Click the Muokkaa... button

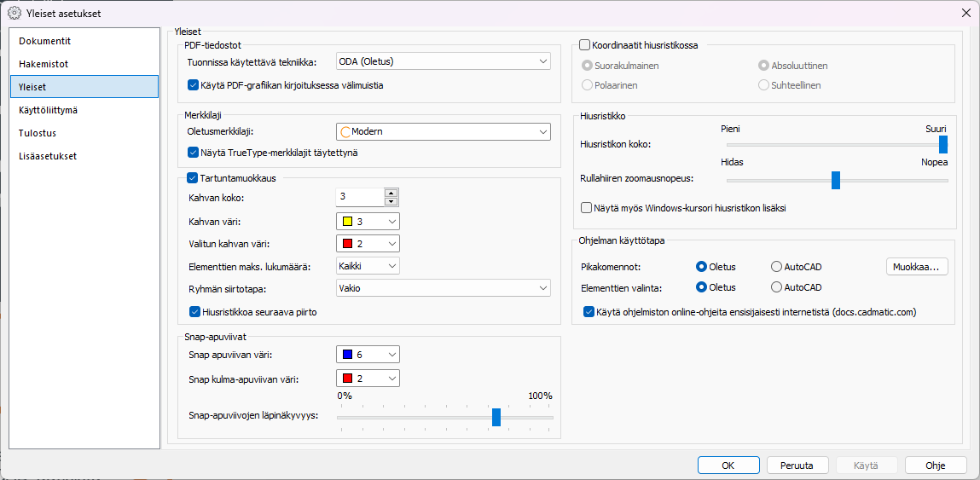(x=917, y=267)
